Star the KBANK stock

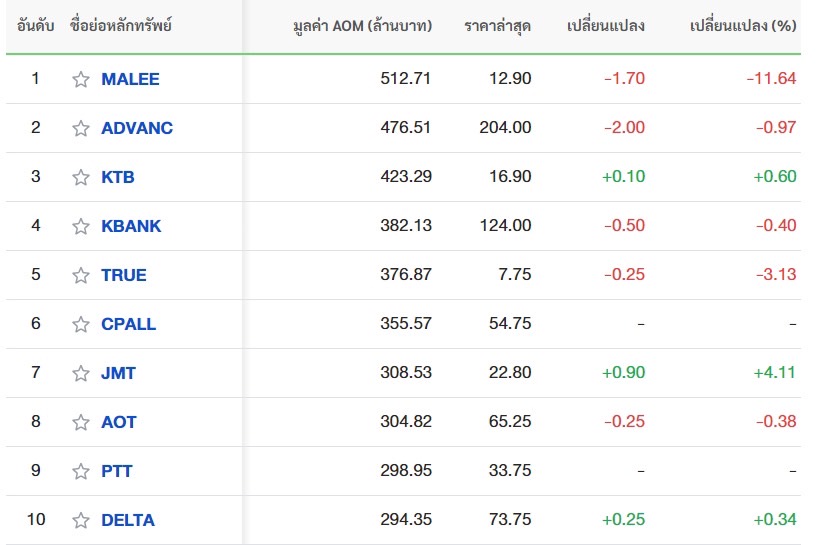click(x=80, y=226)
